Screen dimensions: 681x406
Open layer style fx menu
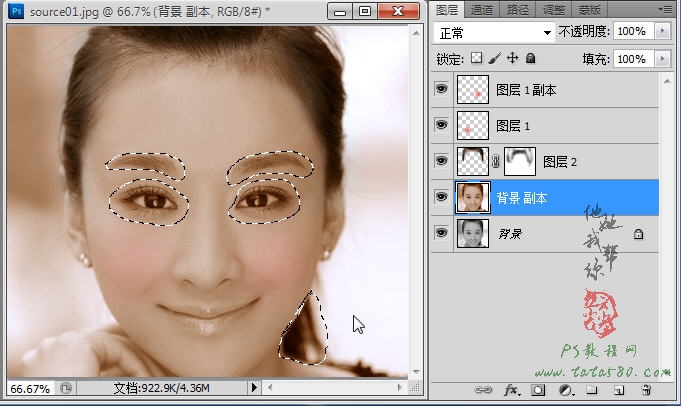click(511, 390)
